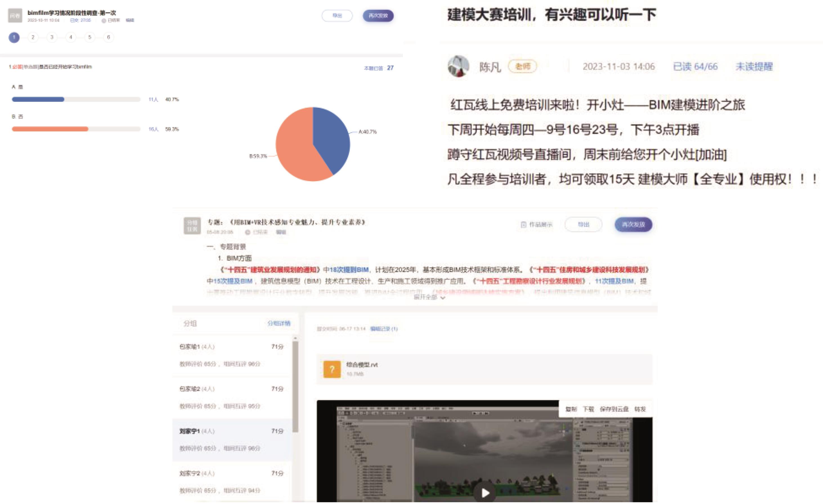Jump to survey question 4
Image resolution: width=823 pixels, height=504 pixels.
pos(70,37)
